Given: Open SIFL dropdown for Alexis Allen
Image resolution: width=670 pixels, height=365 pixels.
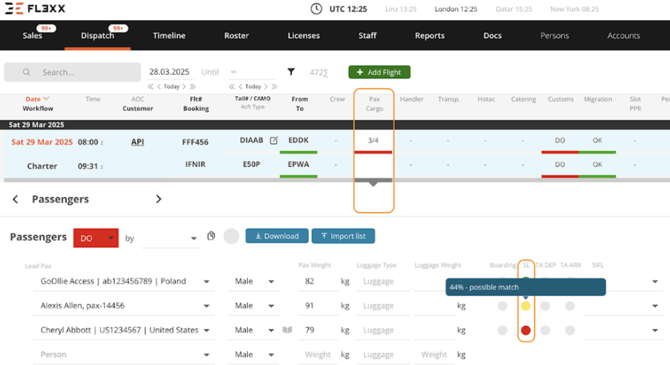Looking at the screenshot, I should point(655,306).
